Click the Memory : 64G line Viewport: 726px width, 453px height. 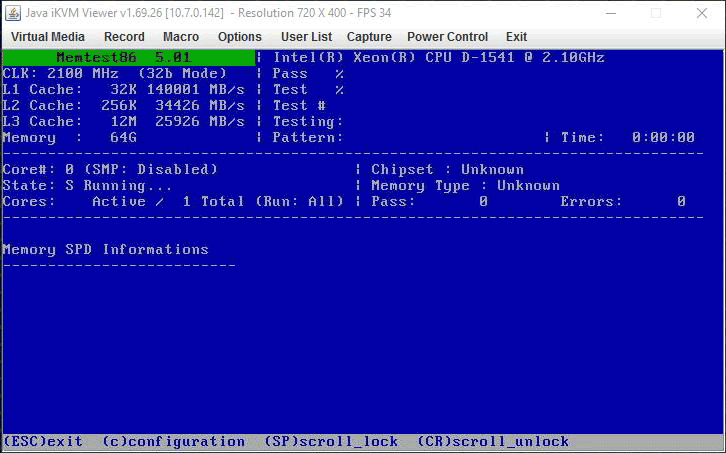pos(69,138)
